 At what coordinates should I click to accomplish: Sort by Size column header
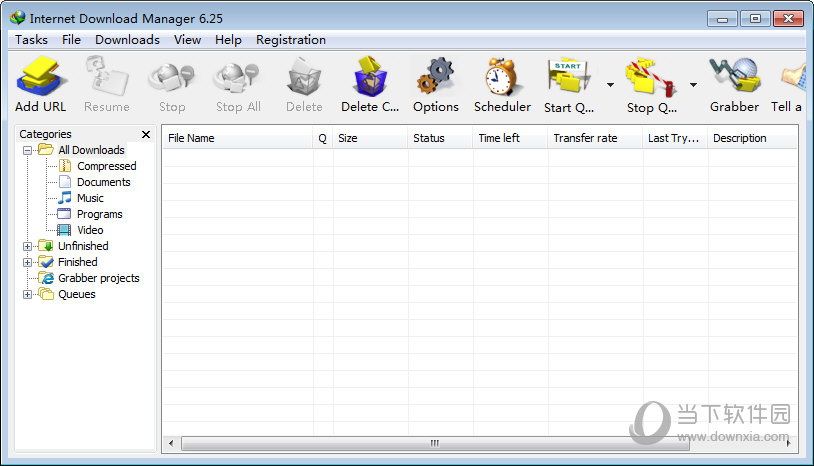[371, 138]
